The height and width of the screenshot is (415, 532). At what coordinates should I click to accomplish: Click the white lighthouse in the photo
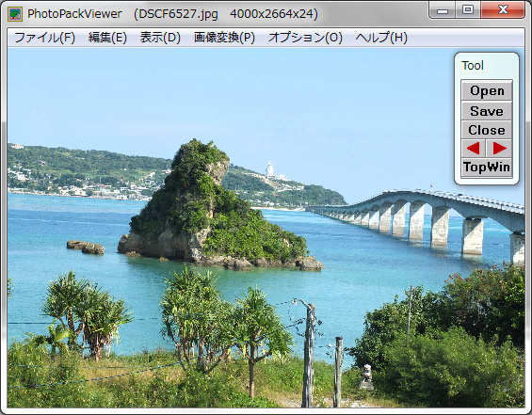[269, 169]
